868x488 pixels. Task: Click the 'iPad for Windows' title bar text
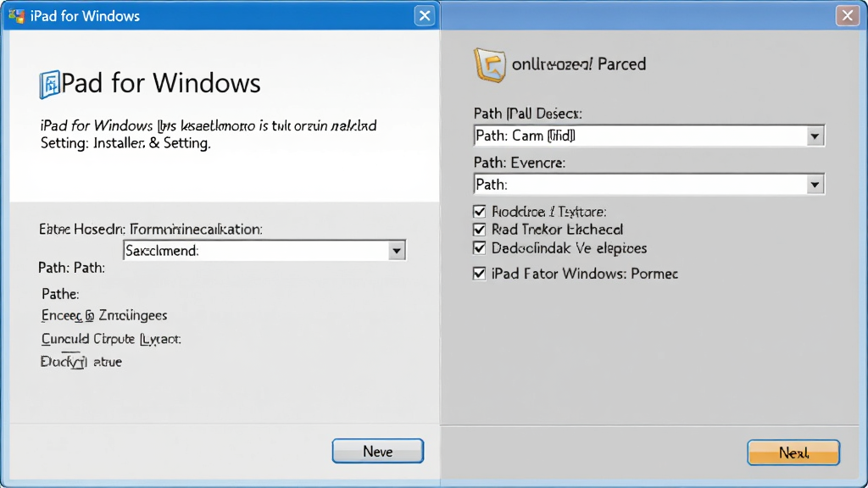[x=85, y=16]
